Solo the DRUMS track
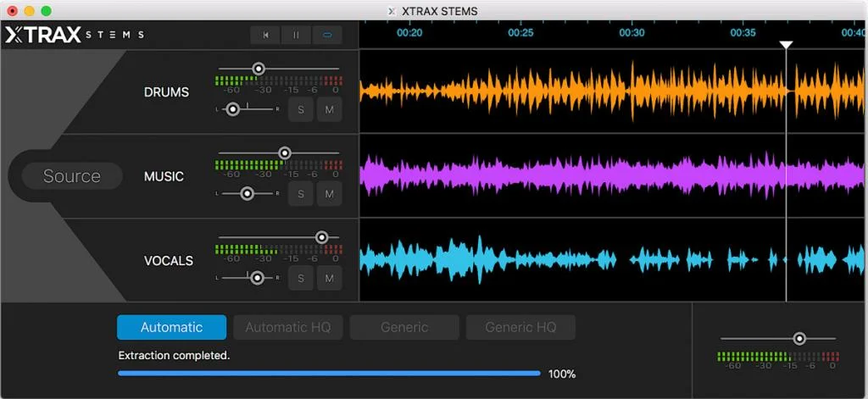Viewport: 868px width, 399px height. tap(301, 109)
